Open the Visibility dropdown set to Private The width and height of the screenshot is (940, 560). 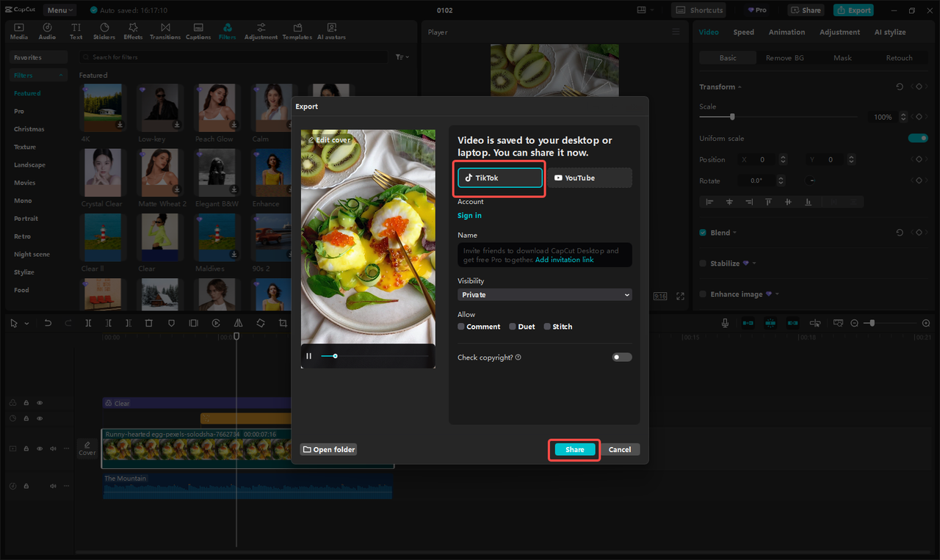coord(544,294)
